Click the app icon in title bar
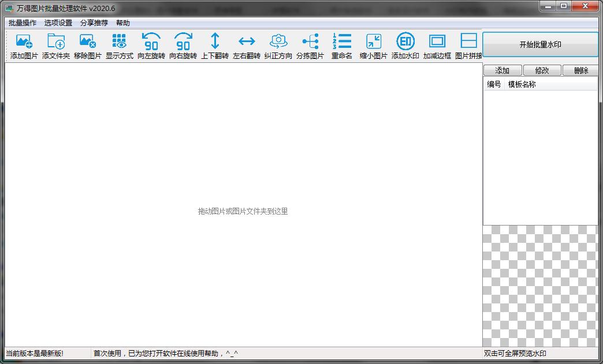Screen dimensions: 603x364 pos(9,8)
